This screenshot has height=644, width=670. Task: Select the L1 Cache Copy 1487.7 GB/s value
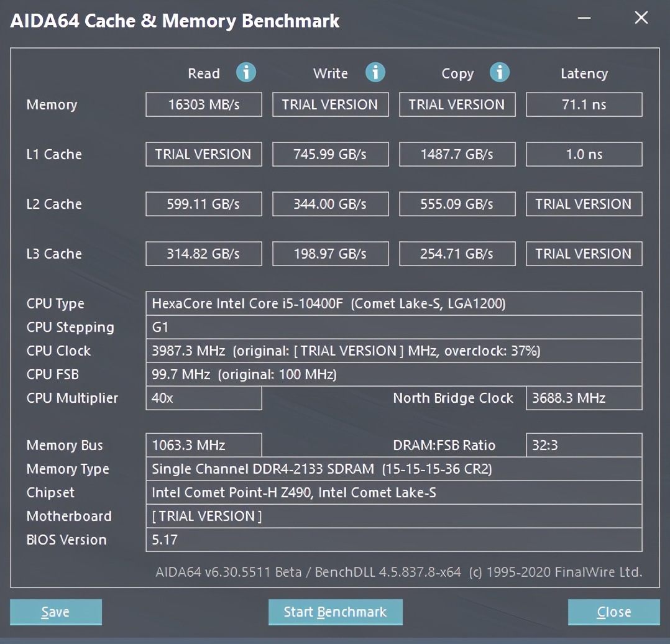(457, 154)
